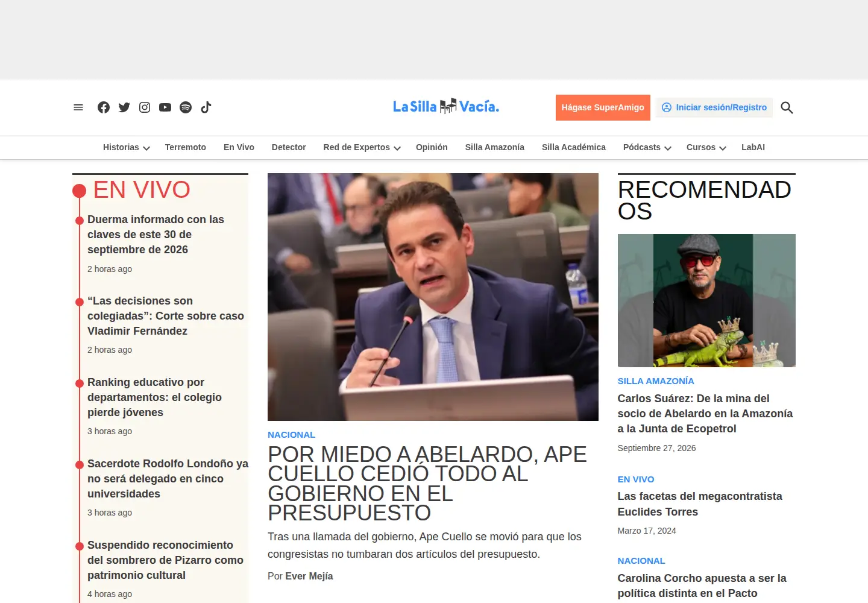This screenshot has height=603, width=868.
Task: Open the Cursos menu item
Action: tap(701, 147)
